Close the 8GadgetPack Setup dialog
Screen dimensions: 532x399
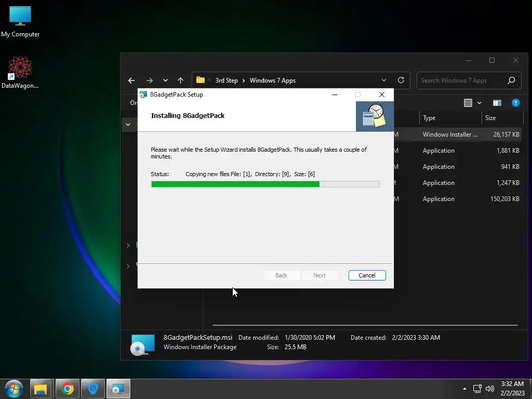click(382, 95)
